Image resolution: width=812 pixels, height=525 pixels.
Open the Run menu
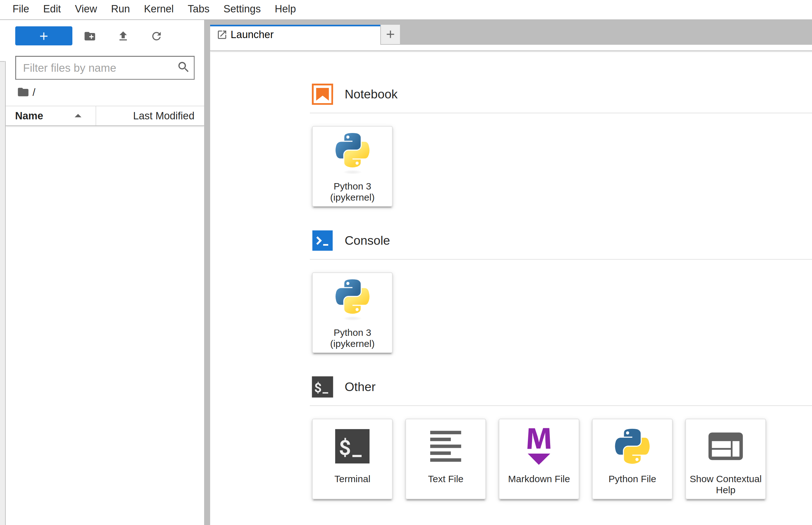(120, 9)
